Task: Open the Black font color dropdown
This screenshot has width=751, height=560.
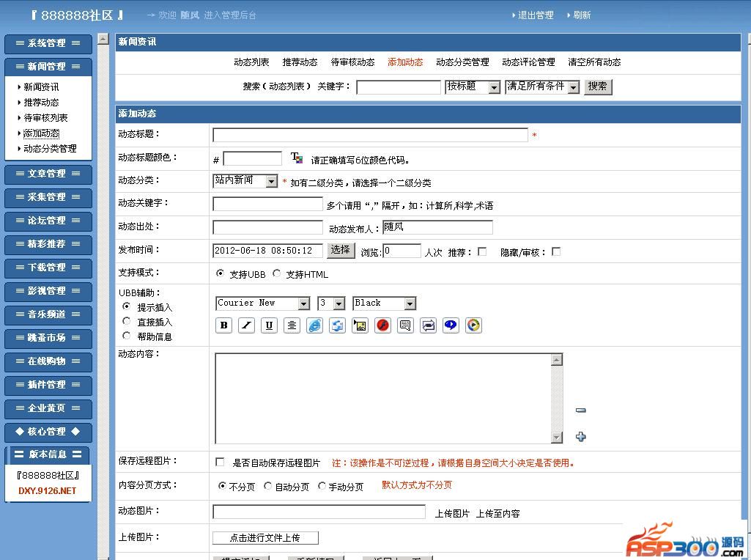Action: coord(384,303)
